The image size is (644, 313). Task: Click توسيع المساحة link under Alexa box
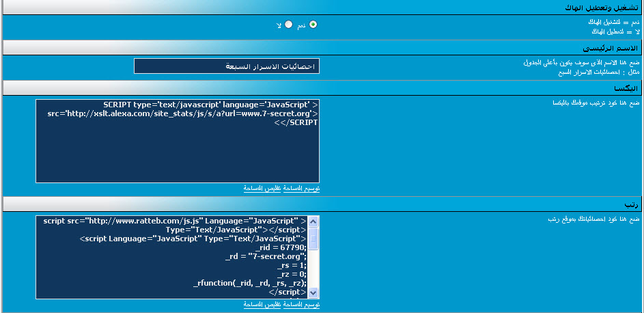pyautogui.click(x=301, y=188)
